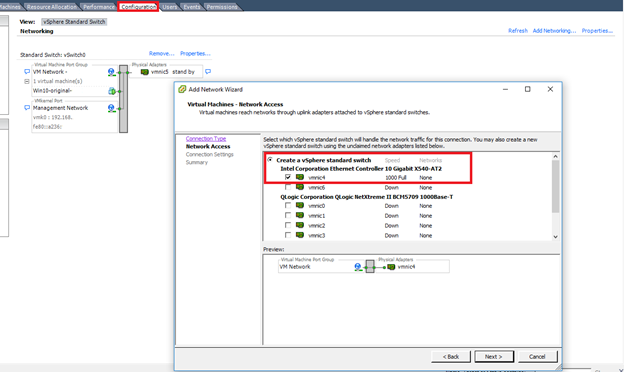Open the Events tab

192,7
